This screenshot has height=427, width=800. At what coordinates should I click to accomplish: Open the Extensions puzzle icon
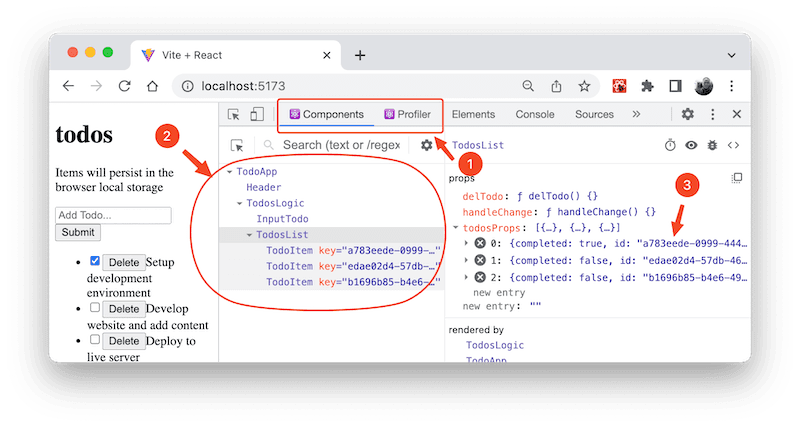647,86
